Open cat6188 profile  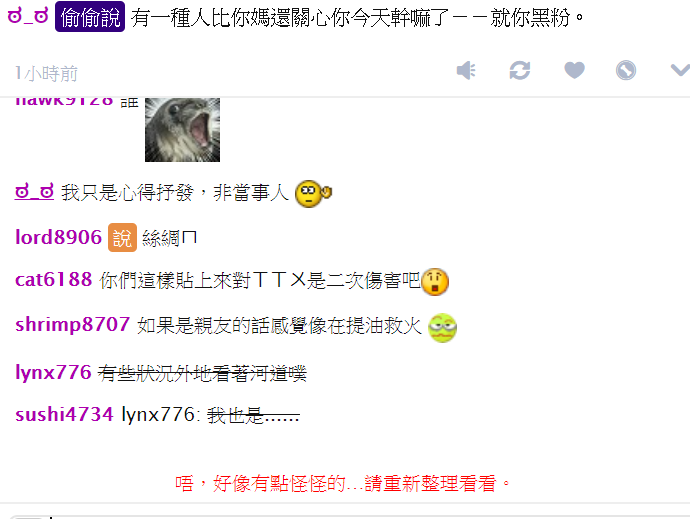54,280
